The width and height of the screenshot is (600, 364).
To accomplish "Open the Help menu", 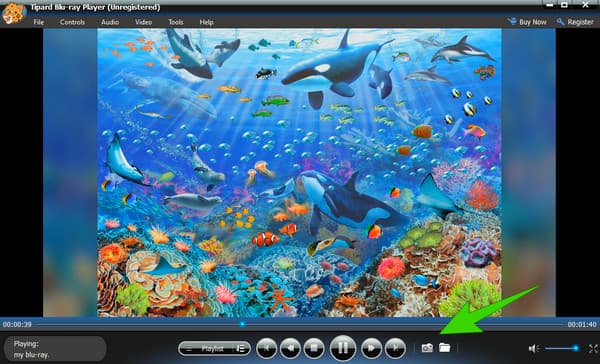I will point(206,22).
